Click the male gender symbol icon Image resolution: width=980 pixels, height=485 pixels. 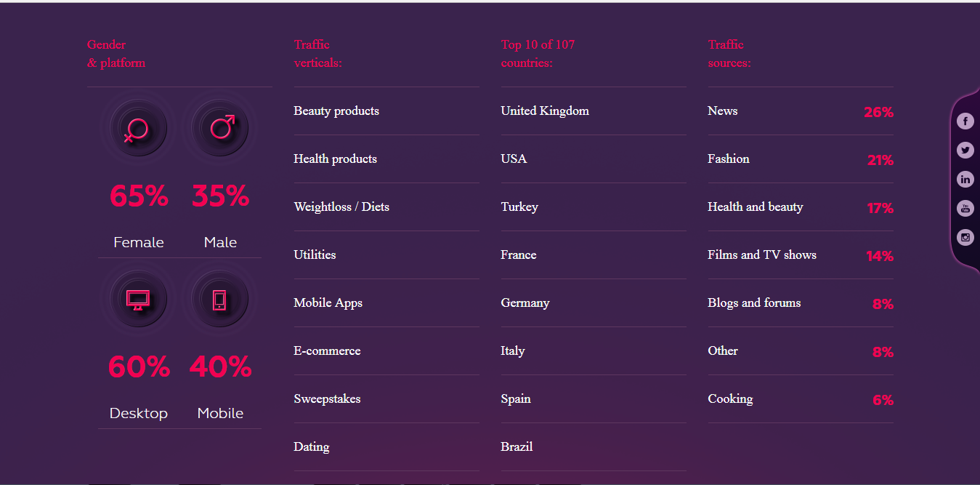pos(220,129)
